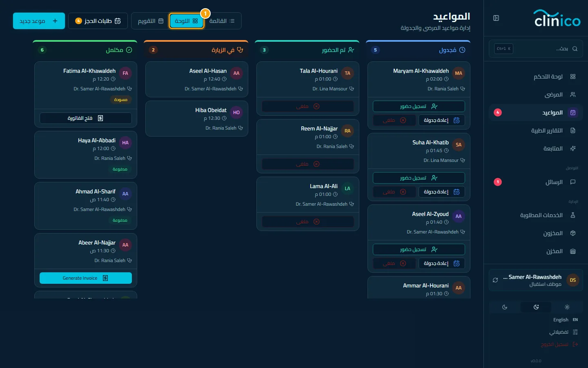Open المتابعة follow-up page

[x=536, y=148]
